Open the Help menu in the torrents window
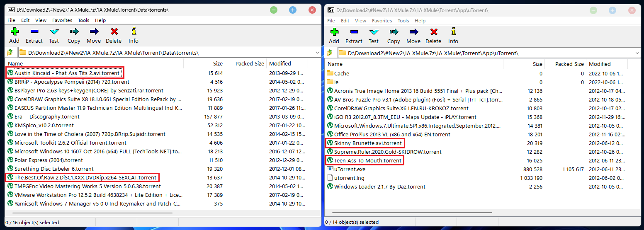This screenshot has height=230, width=644. click(100, 20)
